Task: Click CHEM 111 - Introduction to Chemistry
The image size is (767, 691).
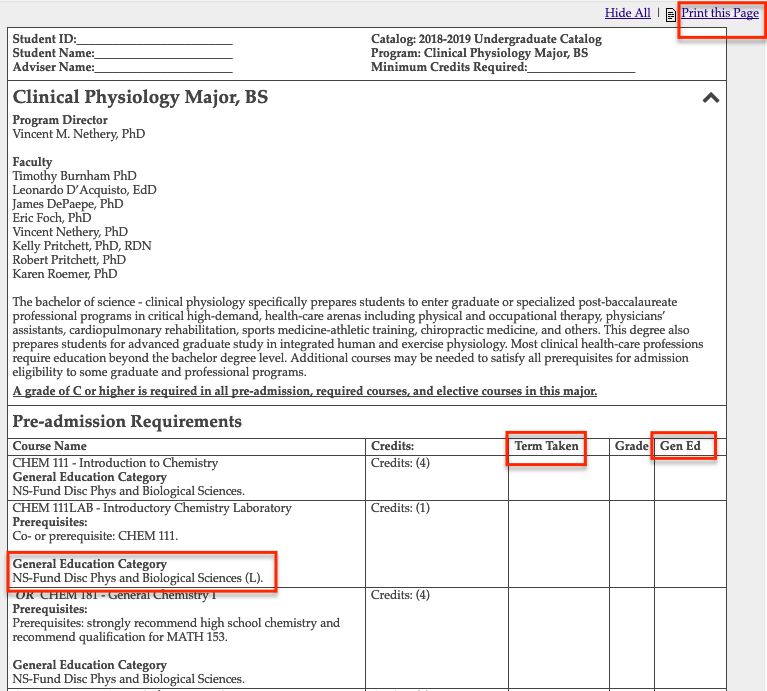Action: click(115, 463)
